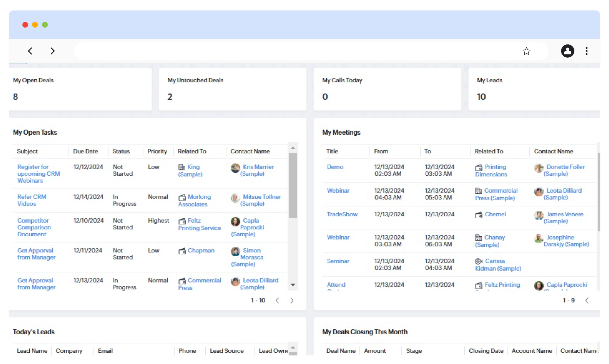
Task: Go to next page of My Open Tasks
Action: click(292, 300)
